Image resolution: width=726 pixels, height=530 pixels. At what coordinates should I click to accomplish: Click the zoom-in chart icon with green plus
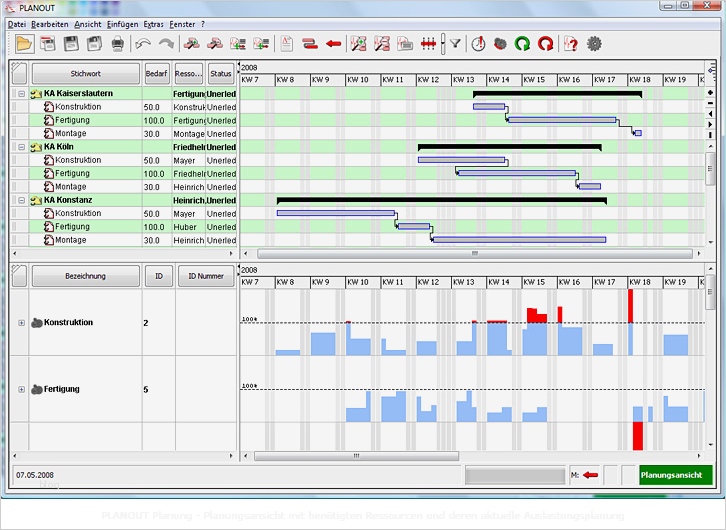pyautogui.click(x=358, y=44)
